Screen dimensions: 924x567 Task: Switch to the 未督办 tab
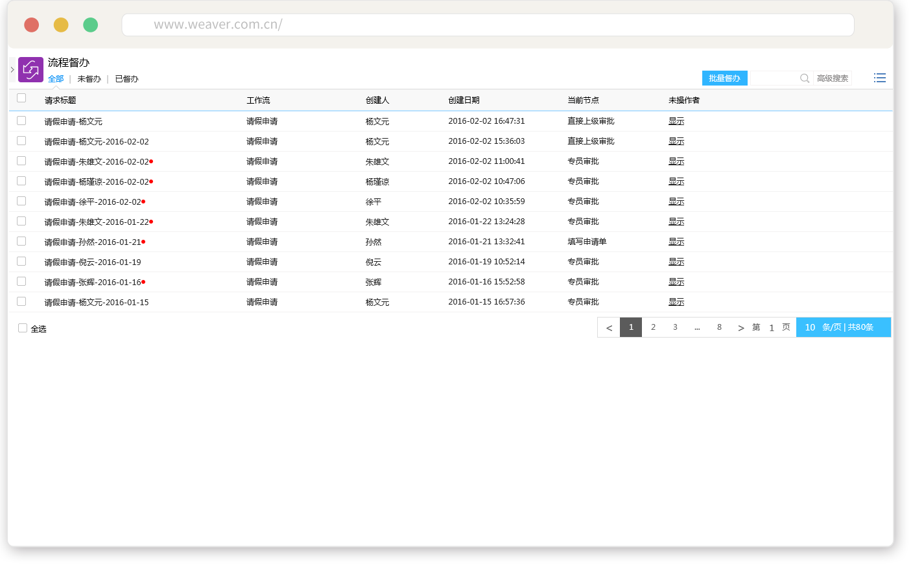[89, 79]
